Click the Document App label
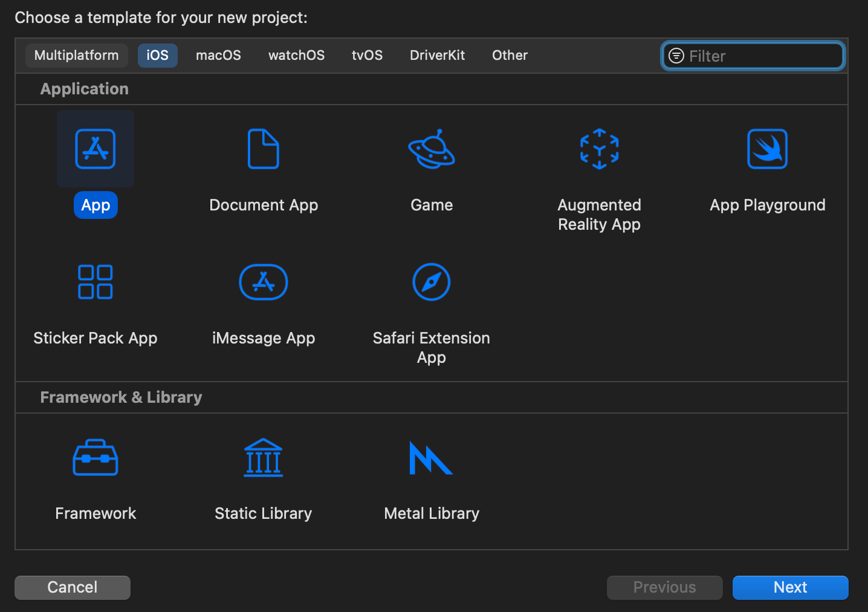The width and height of the screenshot is (868, 612). [264, 206]
